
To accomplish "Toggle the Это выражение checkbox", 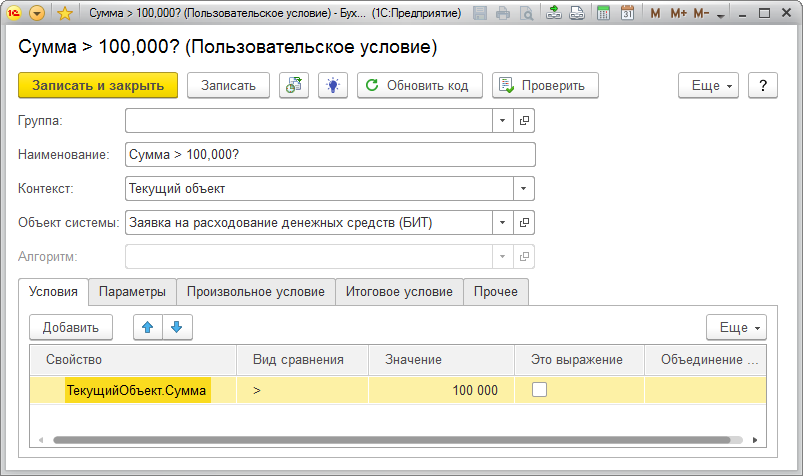I will click(539, 391).
